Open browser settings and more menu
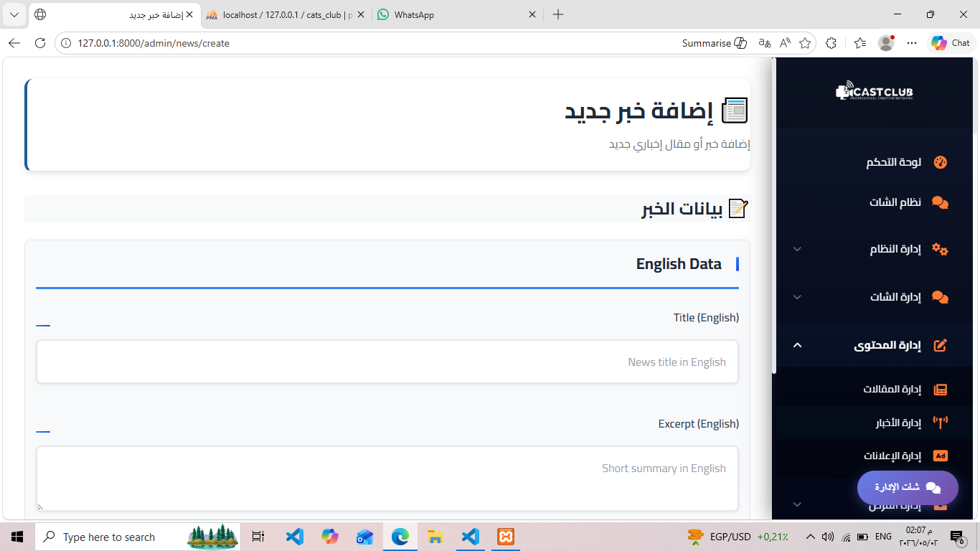Image resolution: width=980 pixels, height=551 pixels. (x=912, y=43)
